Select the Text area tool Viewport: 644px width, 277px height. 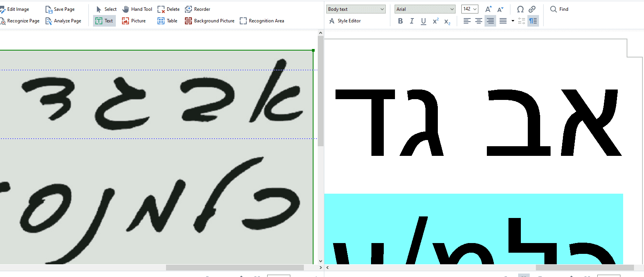click(104, 21)
